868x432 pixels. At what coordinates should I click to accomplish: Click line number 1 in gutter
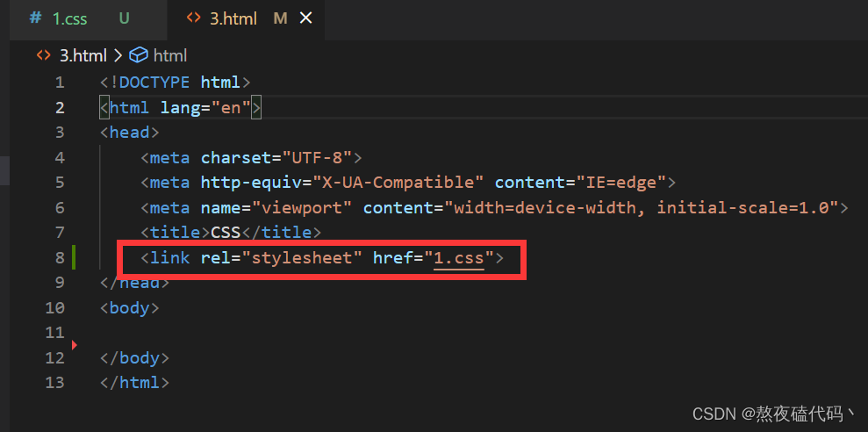click(x=60, y=83)
